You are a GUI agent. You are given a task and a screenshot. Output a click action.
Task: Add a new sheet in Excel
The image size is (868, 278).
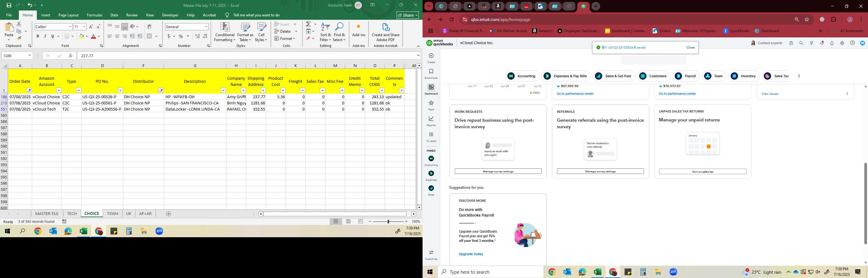point(169,214)
